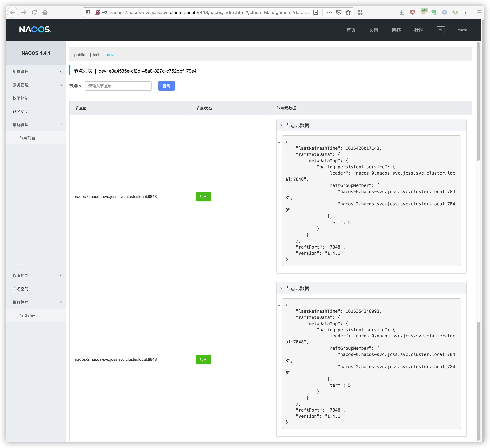
Task: Switch language with the En toggle
Action: click(441, 30)
